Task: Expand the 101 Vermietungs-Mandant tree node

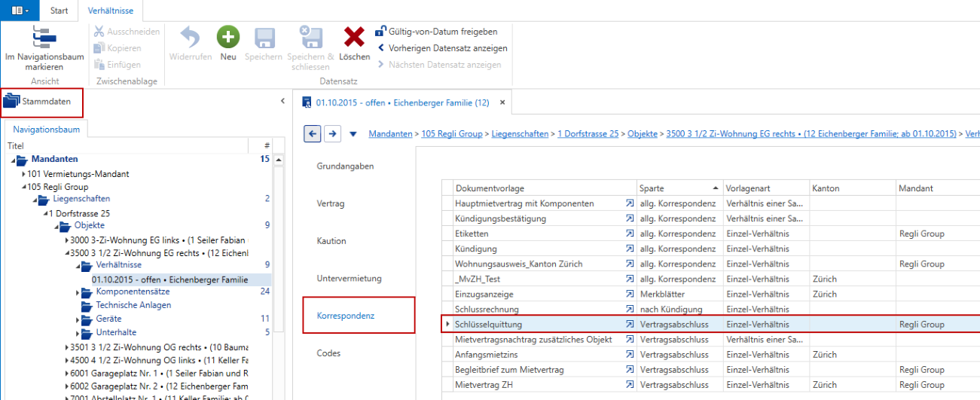Action: [24, 174]
